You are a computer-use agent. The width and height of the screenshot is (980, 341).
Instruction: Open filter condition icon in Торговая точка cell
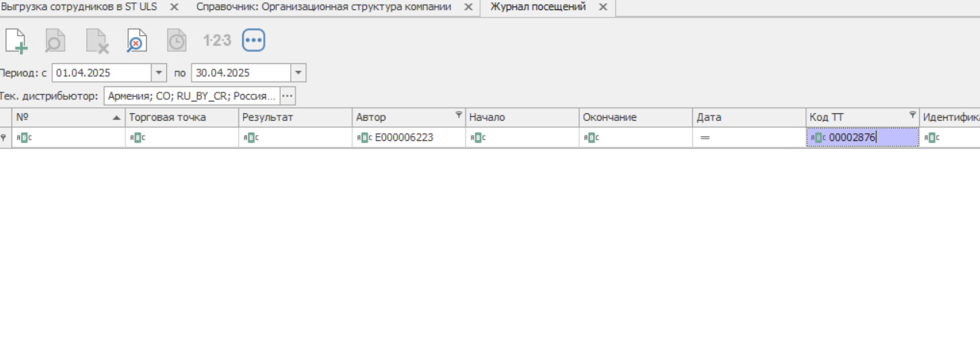[x=138, y=138]
